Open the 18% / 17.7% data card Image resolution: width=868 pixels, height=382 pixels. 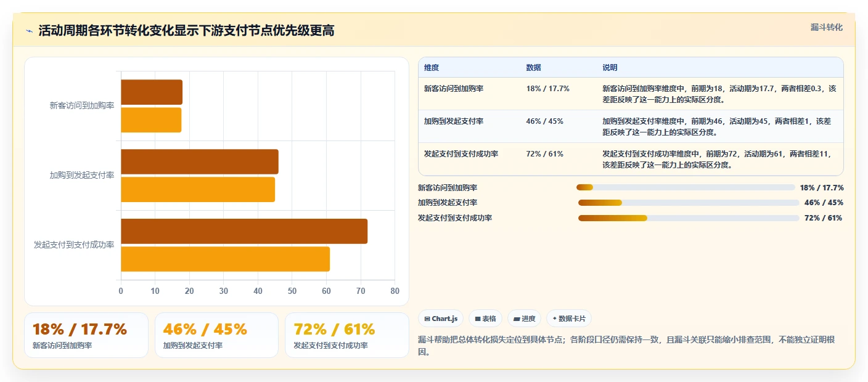(x=86, y=335)
